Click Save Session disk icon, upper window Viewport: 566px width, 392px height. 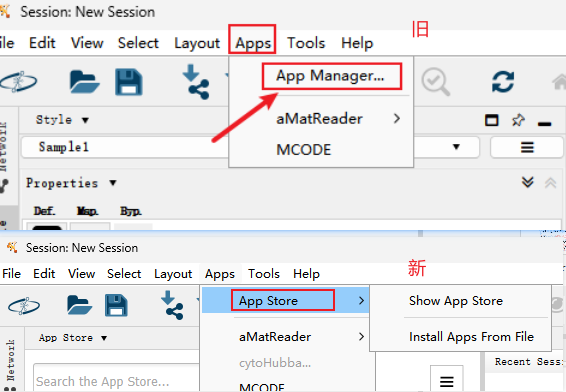(x=129, y=82)
